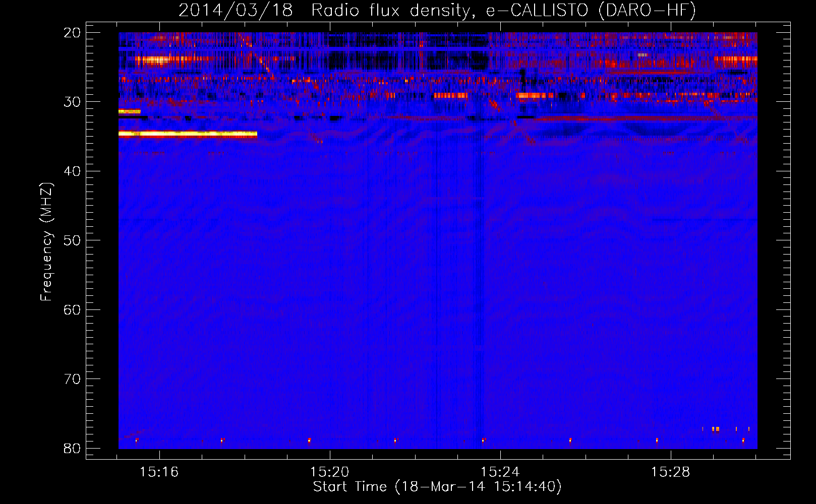Click the 30 frequency tick label
Screen dimensions: 816x504
pos(72,102)
